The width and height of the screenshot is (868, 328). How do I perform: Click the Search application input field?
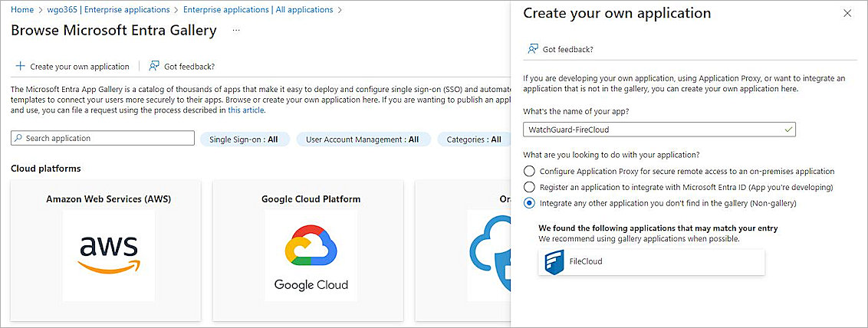tap(103, 138)
